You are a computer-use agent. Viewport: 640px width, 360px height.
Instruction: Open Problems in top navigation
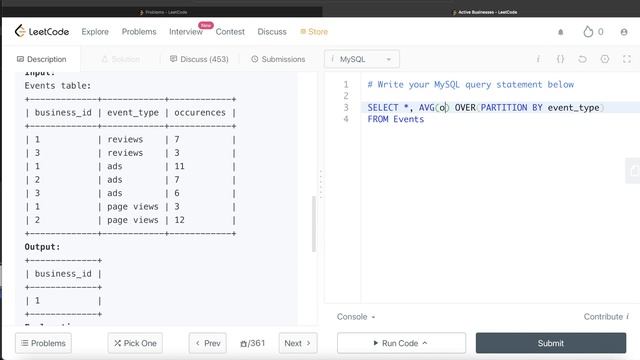click(139, 31)
